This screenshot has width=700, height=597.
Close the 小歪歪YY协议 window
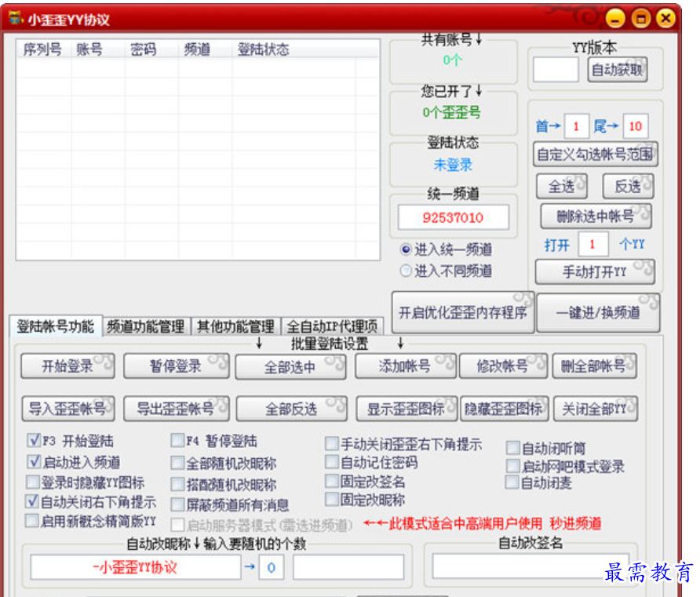coord(665,19)
